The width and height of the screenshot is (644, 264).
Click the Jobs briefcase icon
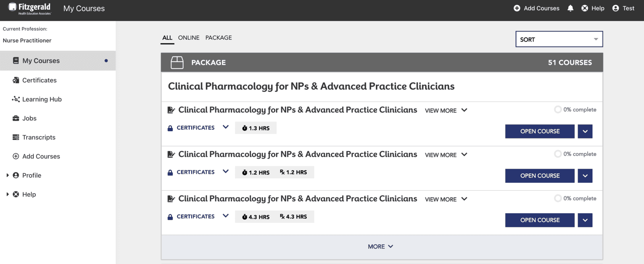click(x=16, y=118)
